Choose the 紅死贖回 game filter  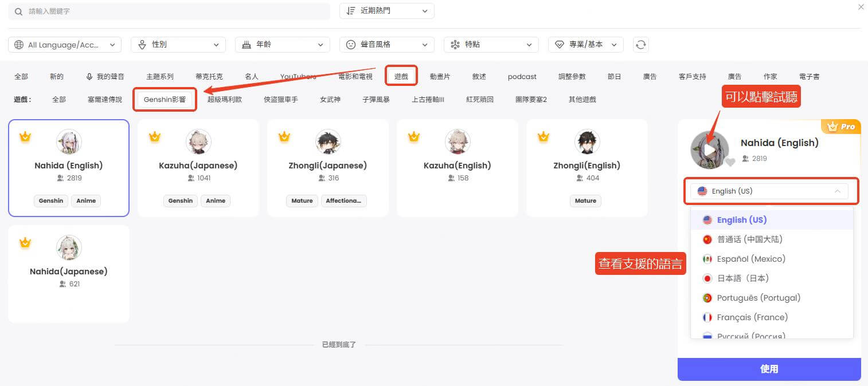[480, 99]
